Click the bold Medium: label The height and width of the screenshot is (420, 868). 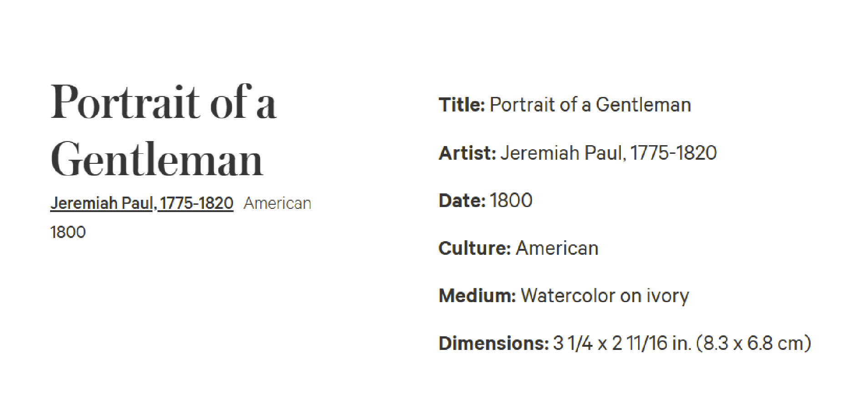tap(477, 296)
